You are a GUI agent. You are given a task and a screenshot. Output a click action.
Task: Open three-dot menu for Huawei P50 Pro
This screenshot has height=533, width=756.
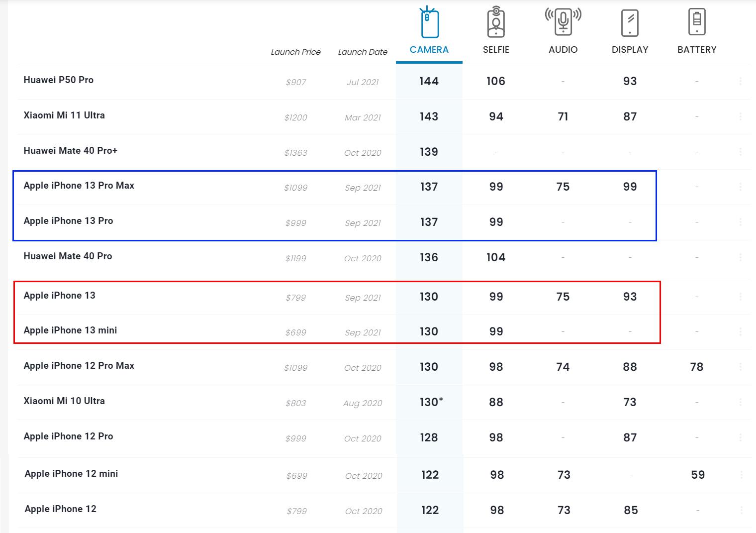[x=741, y=81]
